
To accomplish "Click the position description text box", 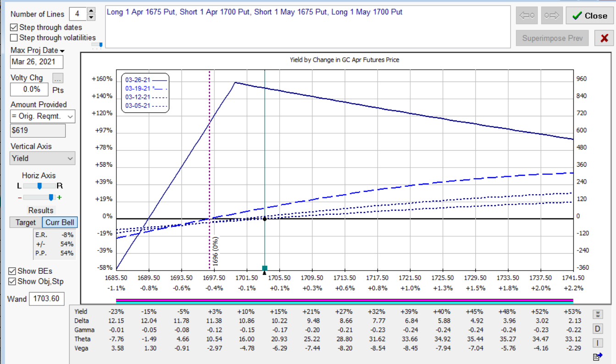I will pyautogui.click(x=308, y=27).
